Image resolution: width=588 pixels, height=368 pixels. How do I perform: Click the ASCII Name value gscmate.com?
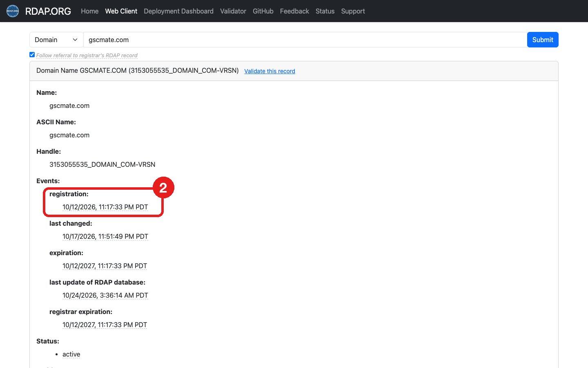point(69,135)
